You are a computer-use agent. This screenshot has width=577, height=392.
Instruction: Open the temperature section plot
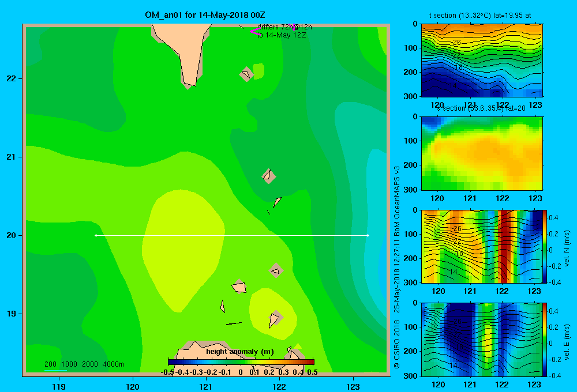pyautogui.click(x=482, y=61)
